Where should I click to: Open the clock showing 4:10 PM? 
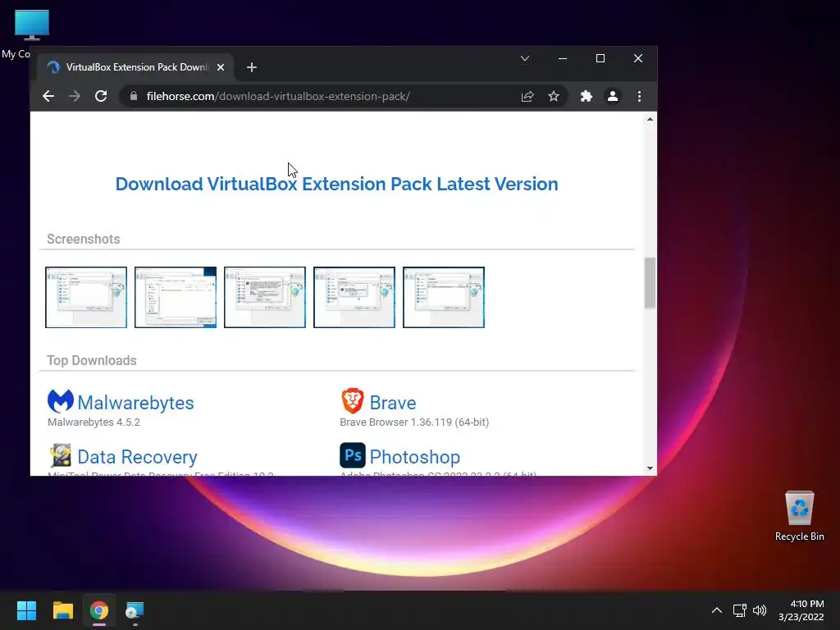click(x=801, y=610)
